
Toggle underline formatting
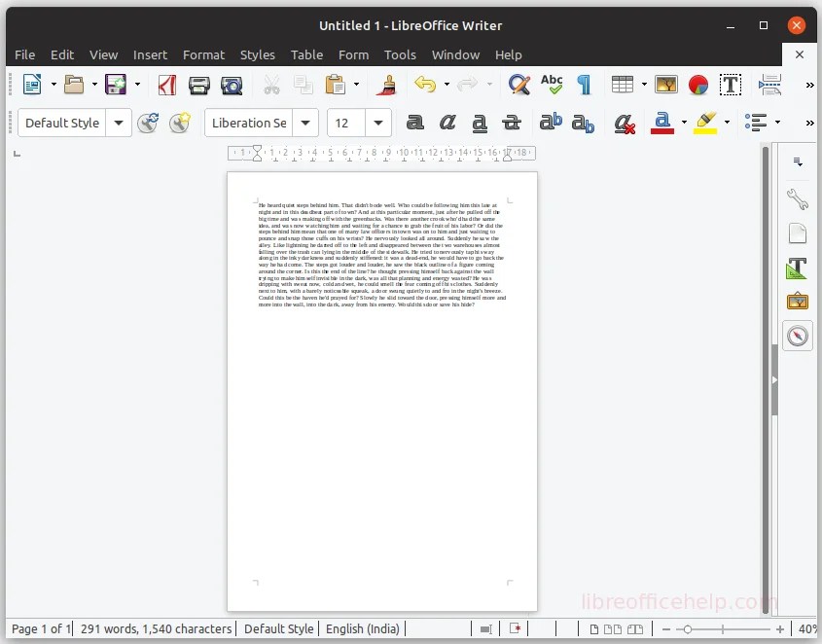pos(480,124)
